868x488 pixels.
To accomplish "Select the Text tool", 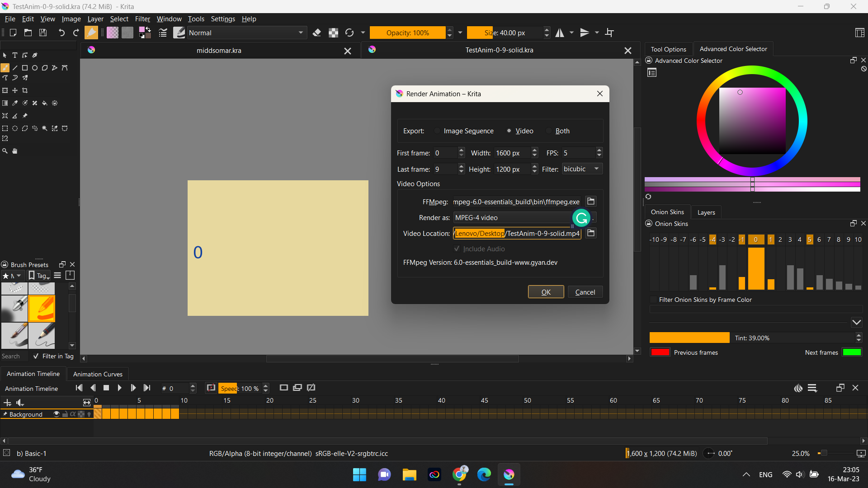I will coord(15,55).
